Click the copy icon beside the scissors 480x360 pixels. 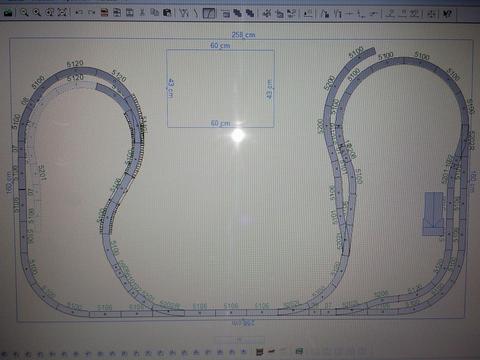154,13
